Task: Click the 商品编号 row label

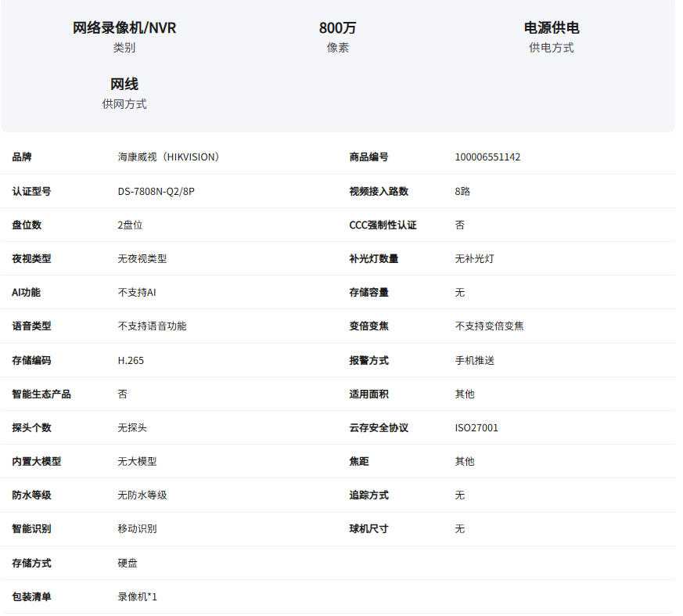Action: tap(368, 157)
